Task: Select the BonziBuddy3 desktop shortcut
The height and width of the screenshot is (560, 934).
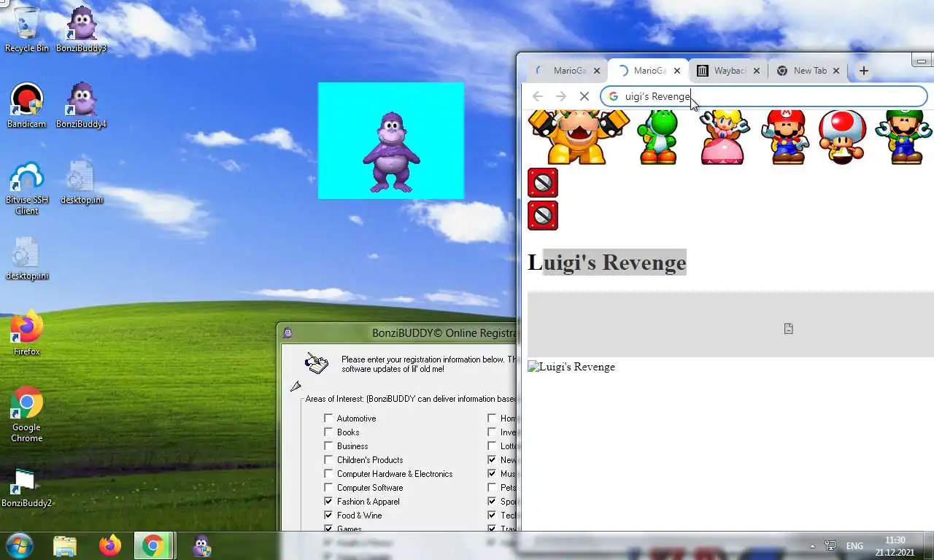Action: click(82, 29)
